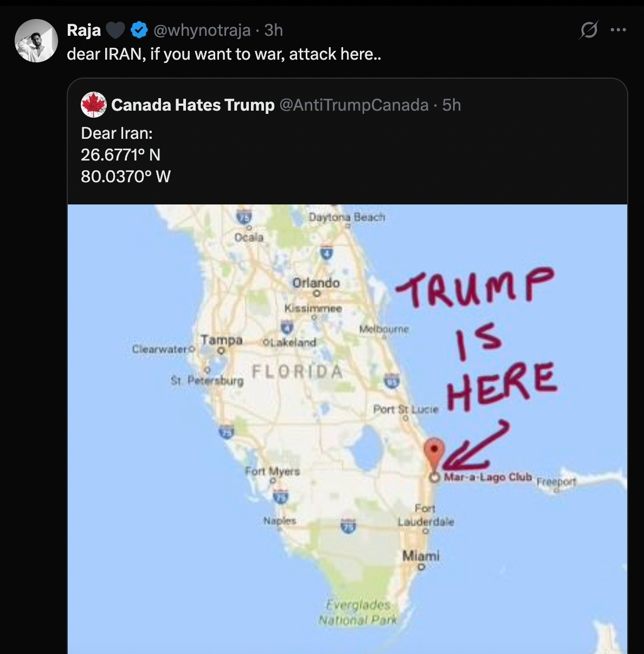The height and width of the screenshot is (654, 644).
Task: Click the Tampa city label on the map
Action: 221,340
